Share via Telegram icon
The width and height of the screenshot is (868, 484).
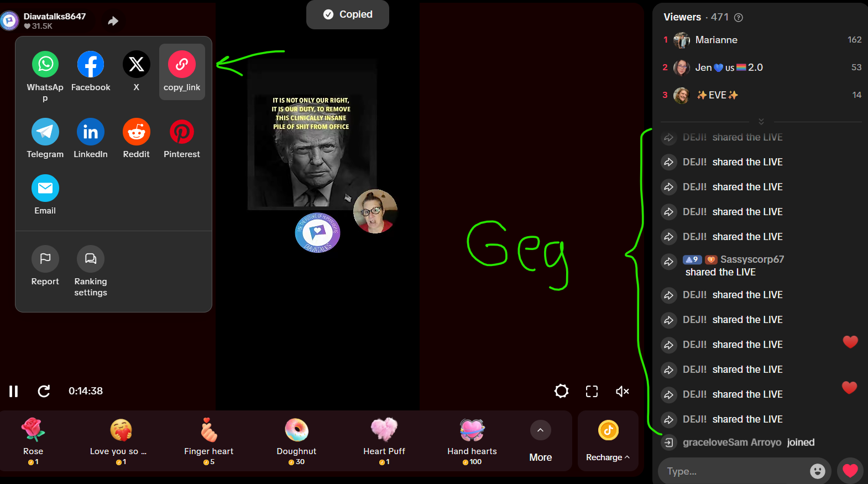pyautogui.click(x=45, y=132)
